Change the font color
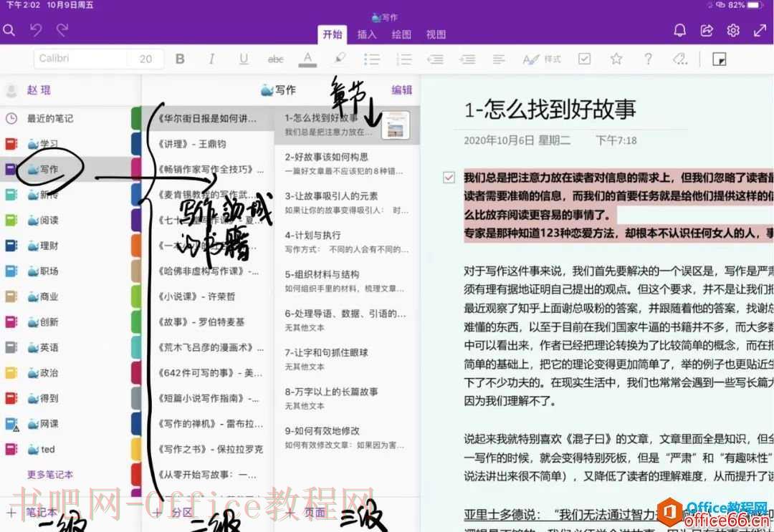The image size is (774, 532). [x=307, y=59]
